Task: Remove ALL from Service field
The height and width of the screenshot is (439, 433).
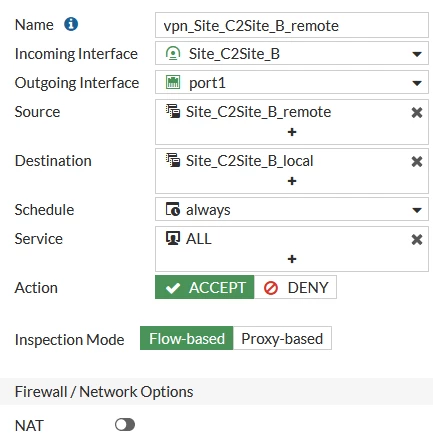Action: 417,239
